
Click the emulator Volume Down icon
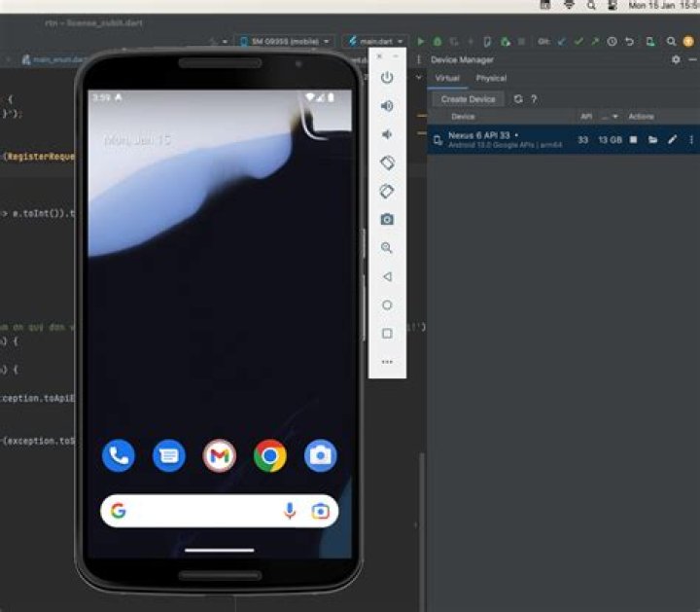(387, 134)
